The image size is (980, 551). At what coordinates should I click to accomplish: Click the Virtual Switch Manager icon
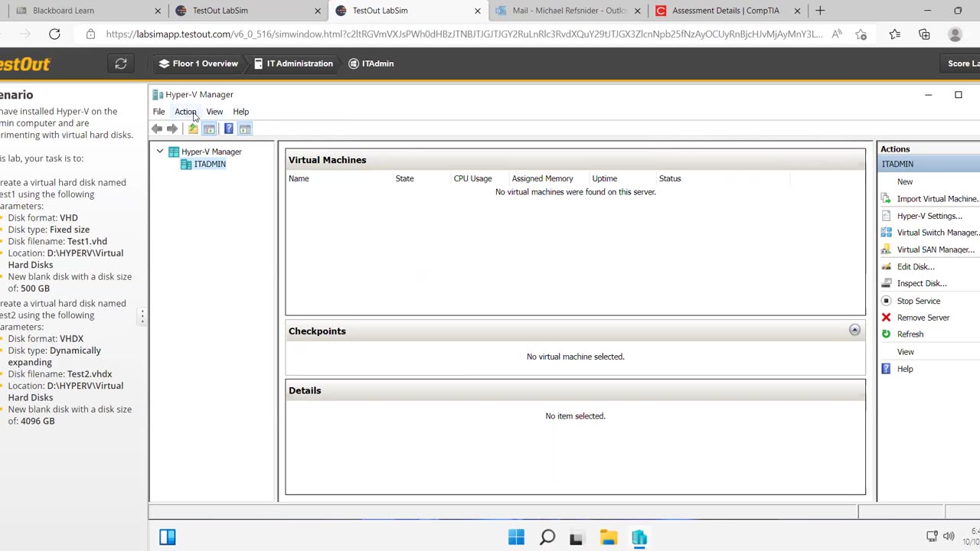(x=886, y=233)
